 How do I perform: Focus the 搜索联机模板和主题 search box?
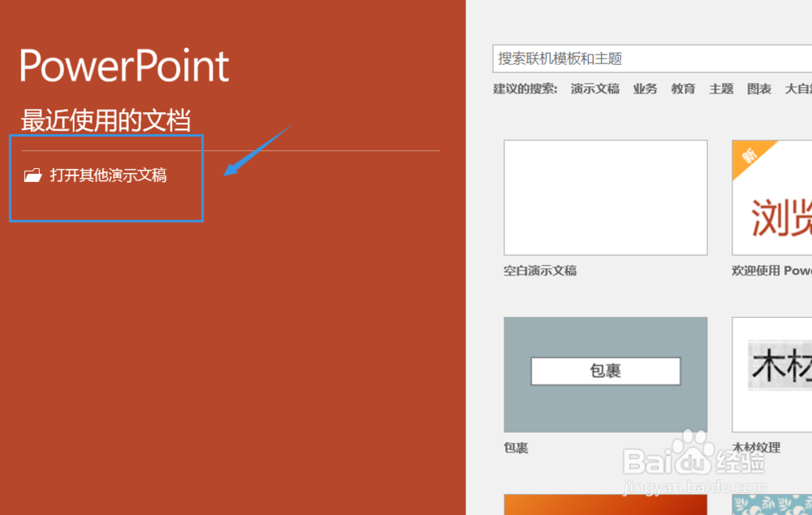(652, 58)
